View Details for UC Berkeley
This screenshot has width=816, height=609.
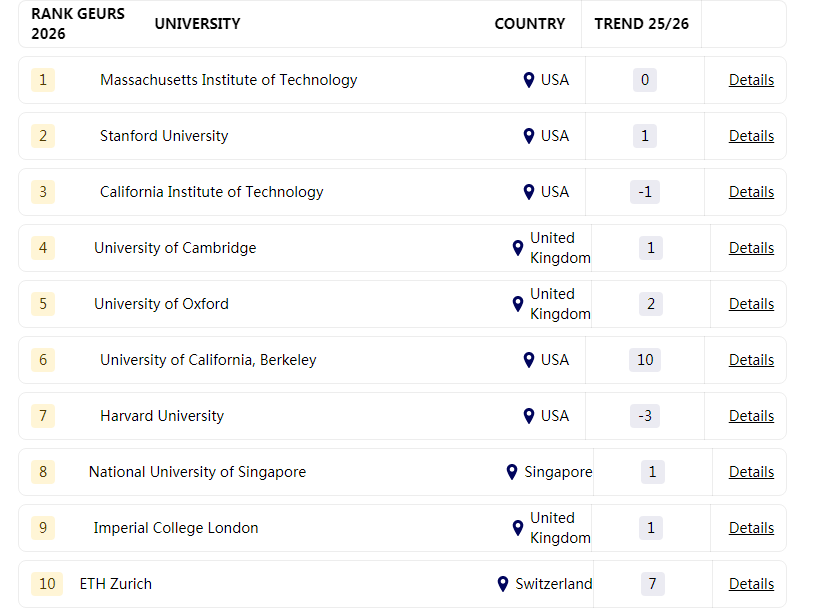pyautogui.click(x=751, y=360)
